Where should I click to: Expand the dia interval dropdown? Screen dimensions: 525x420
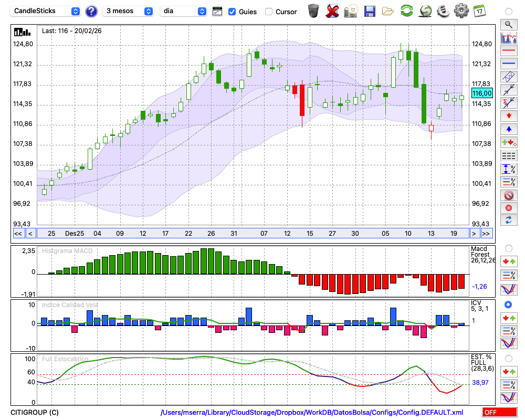183,11
